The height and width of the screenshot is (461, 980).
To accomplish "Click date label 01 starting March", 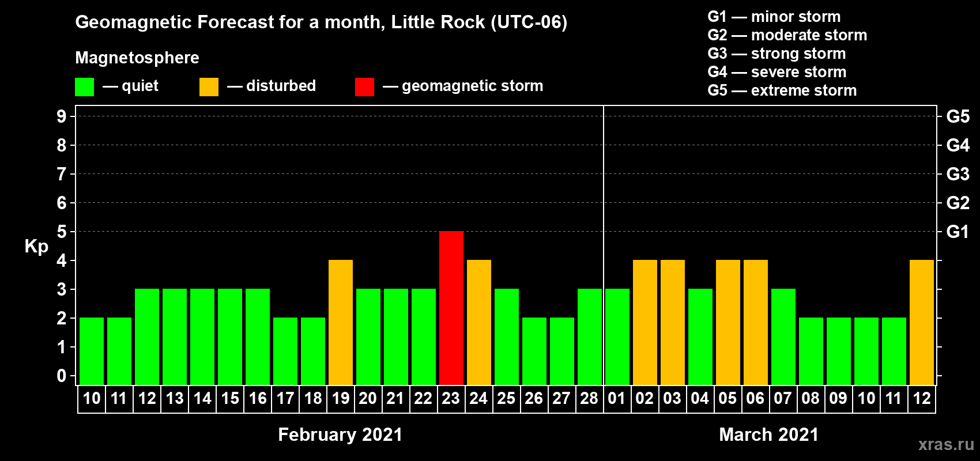I will click(617, 399).
